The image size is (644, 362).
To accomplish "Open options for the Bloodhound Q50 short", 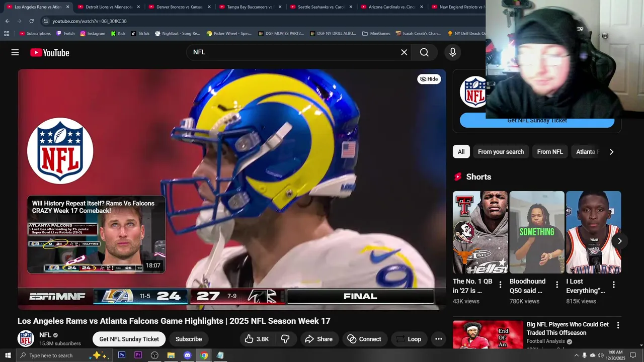I will point(556,285).
